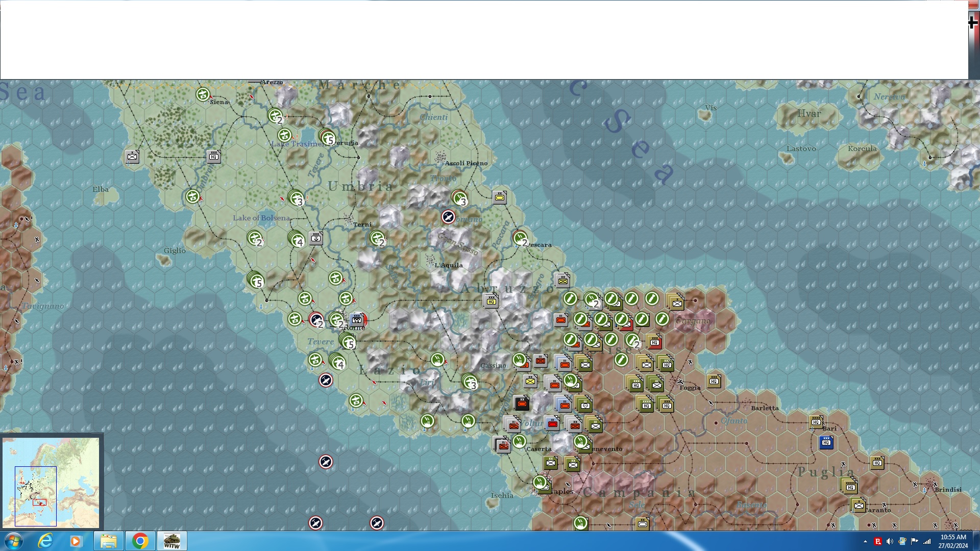Open the Windows Start menu
This screenshot has width=980, height=551.
point(13,541)
